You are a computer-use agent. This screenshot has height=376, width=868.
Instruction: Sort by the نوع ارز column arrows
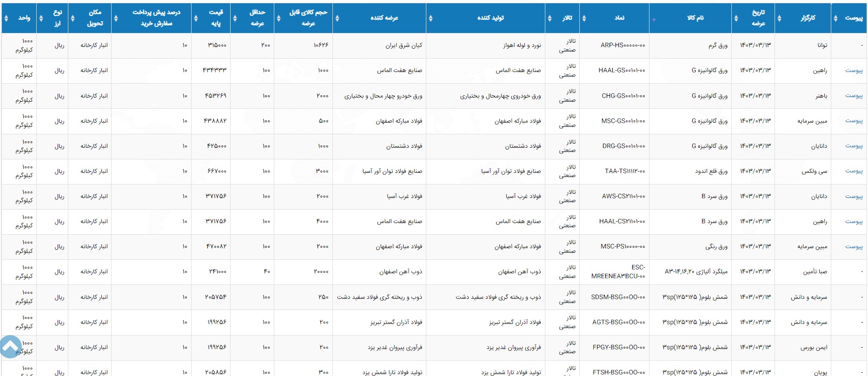click(41, 18)
